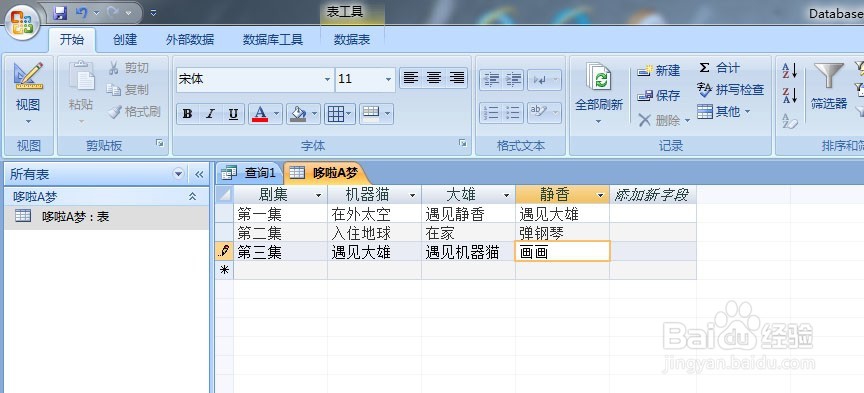Screen dimensions: 864x393
Task: Run Spelling check (拼写检查)
Action: click(731, 89)
